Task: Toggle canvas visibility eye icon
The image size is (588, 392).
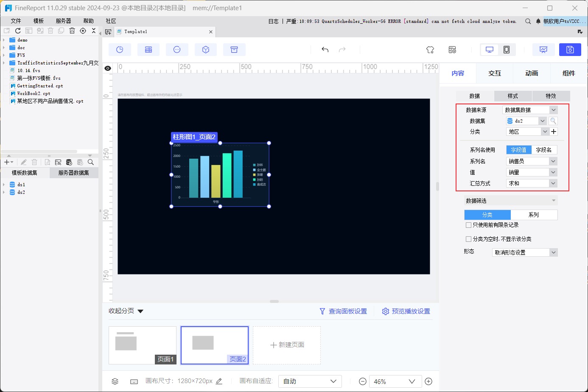Action: tap(108, 68)
